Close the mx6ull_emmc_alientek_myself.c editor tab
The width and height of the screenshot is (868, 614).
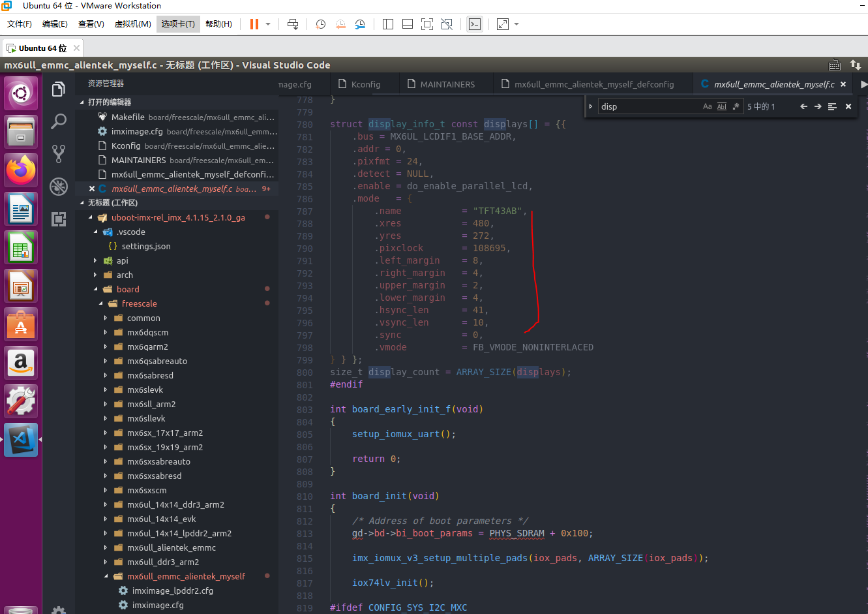[x=843, y=84]
